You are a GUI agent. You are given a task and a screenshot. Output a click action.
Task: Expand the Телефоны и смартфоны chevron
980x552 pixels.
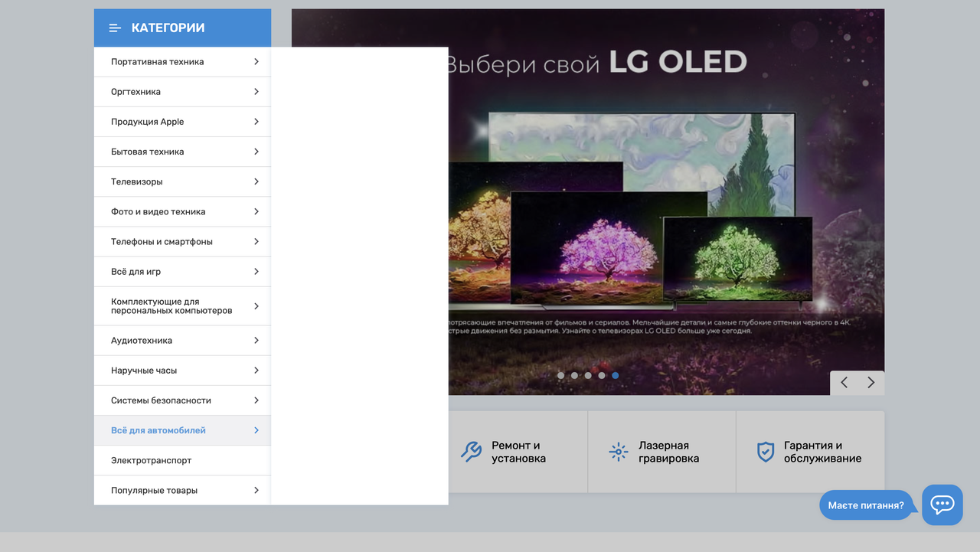(x=256, y=241)
